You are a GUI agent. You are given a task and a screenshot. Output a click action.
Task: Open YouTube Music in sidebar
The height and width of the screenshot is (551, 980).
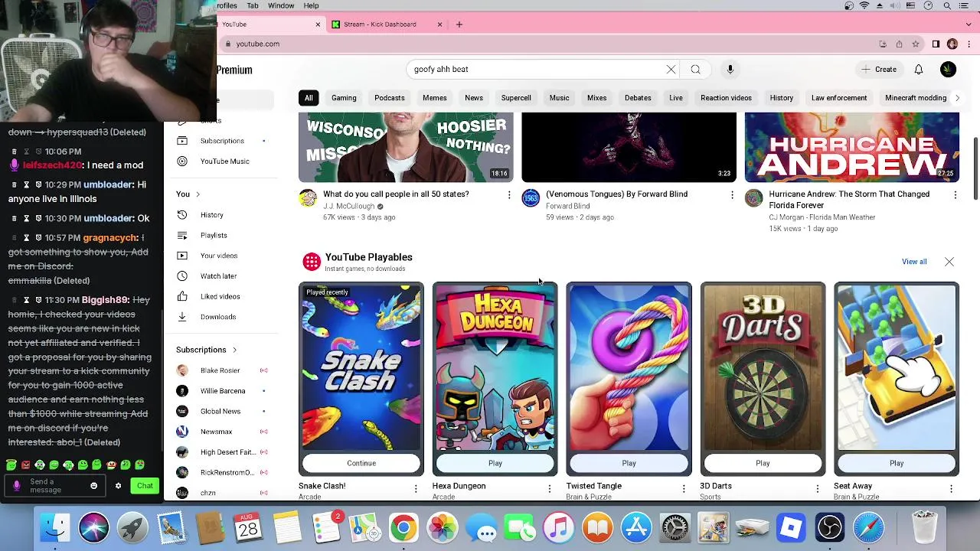pos(224,161)
